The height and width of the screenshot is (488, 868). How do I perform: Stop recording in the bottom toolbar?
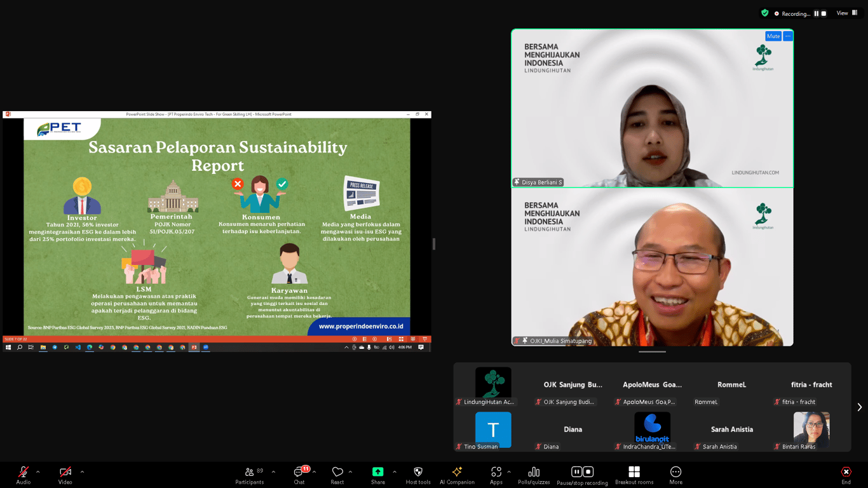pyautogui.click(x=588, y=471)
